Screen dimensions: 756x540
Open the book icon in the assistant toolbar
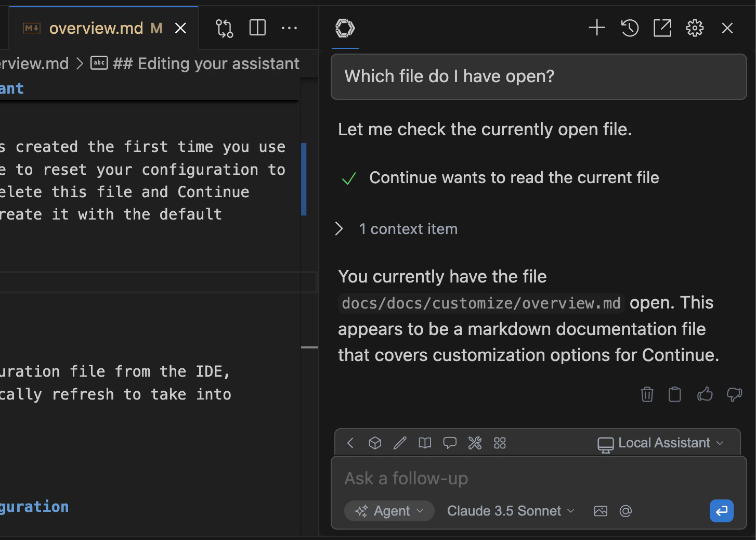(x=425, y=443)
